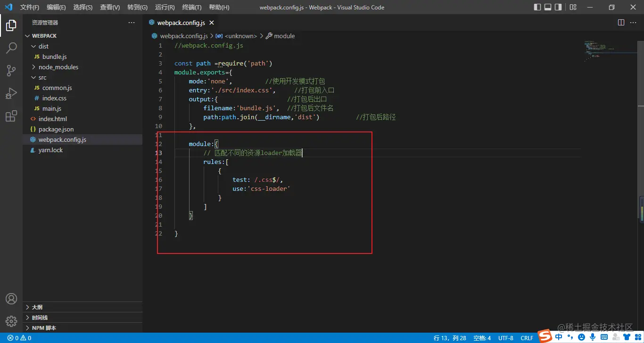Click Sogou punctuation mode icon
Screen dimensions: 644x343
(570, 337)
